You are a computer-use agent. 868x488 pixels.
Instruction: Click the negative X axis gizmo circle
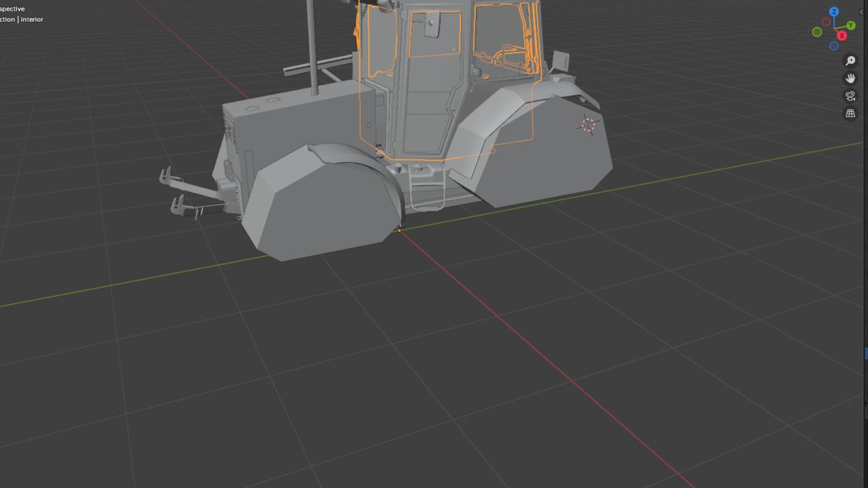(x=826, y=22)
